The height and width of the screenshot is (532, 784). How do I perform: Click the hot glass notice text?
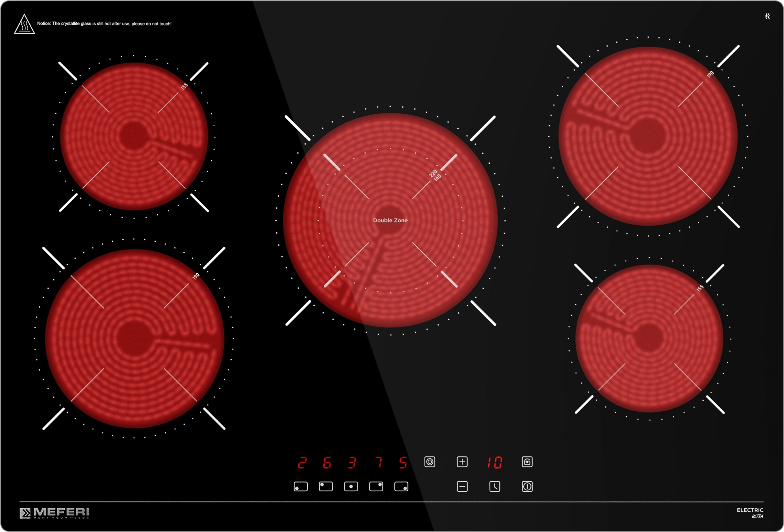click(104, 24)
